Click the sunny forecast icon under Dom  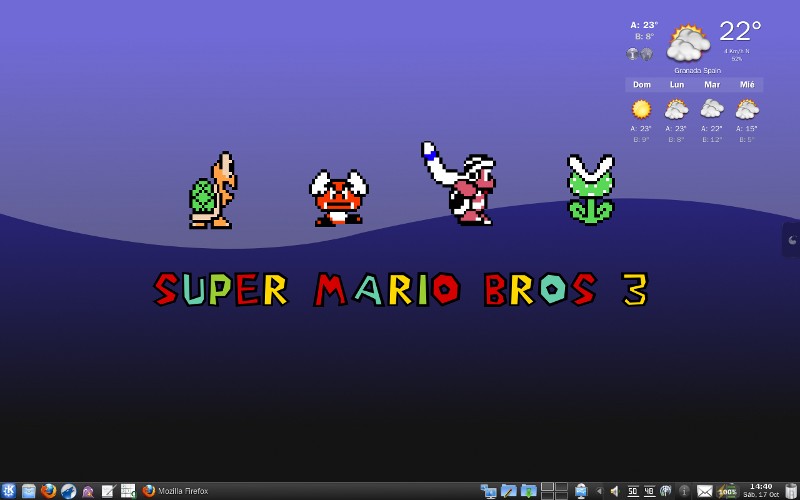pos(642,109)
